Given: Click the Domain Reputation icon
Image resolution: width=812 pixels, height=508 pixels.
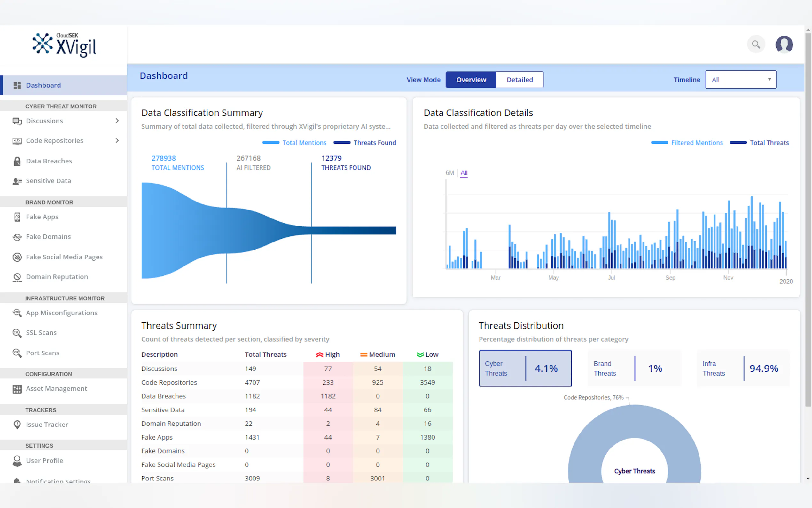Looking at the screenshot, I should [17, 277].
